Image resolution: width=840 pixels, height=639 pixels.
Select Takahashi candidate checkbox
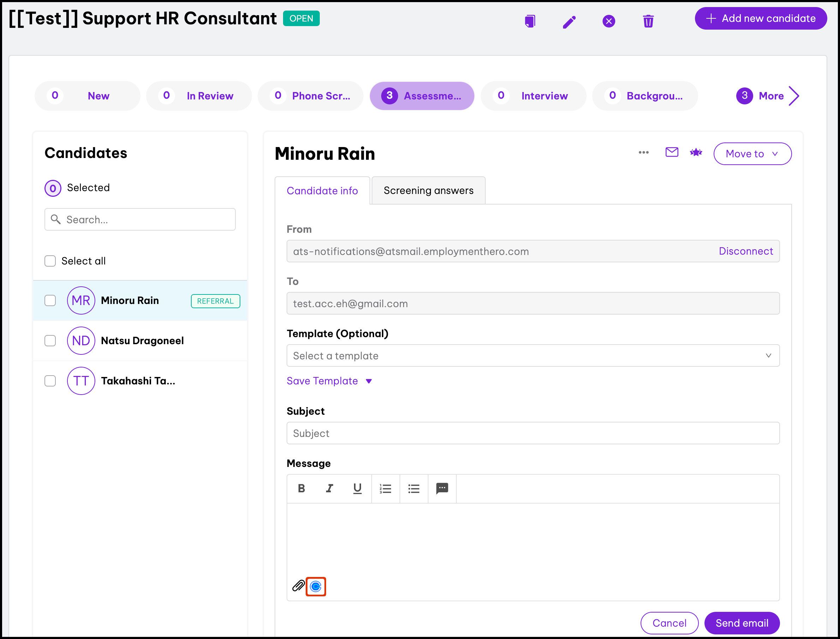[50, 381]
